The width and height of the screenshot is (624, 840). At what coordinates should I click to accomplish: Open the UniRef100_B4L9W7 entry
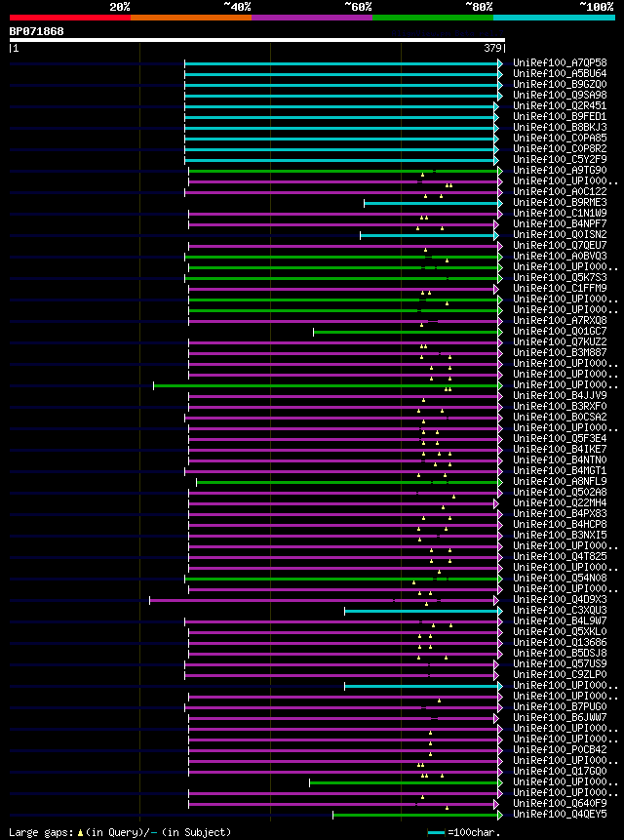[x=560, y=620]
